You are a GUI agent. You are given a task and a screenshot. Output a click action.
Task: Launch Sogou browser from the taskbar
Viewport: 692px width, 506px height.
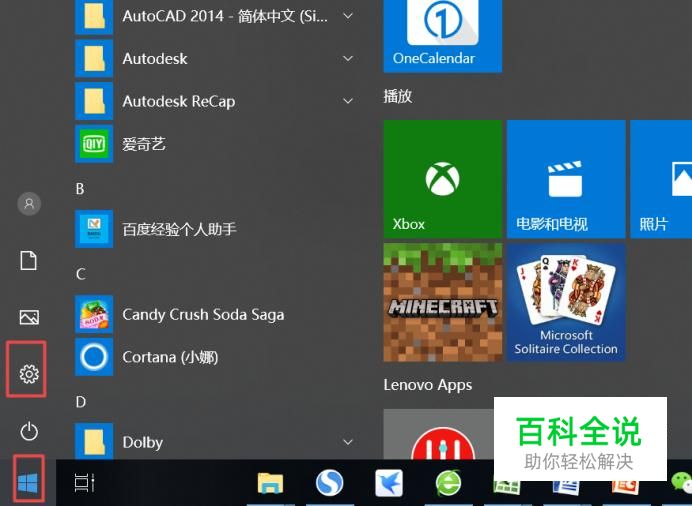pyautogui.click(x=330, y=483)
